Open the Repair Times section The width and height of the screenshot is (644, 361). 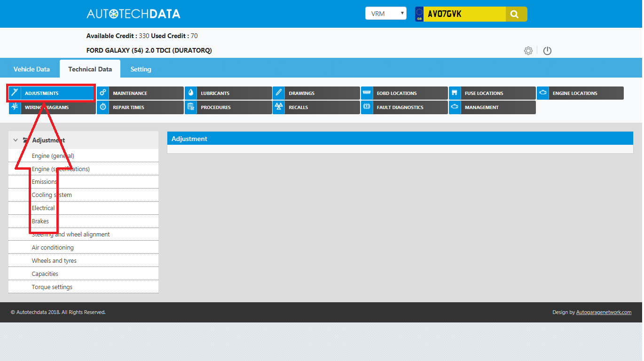pos(140,107)
